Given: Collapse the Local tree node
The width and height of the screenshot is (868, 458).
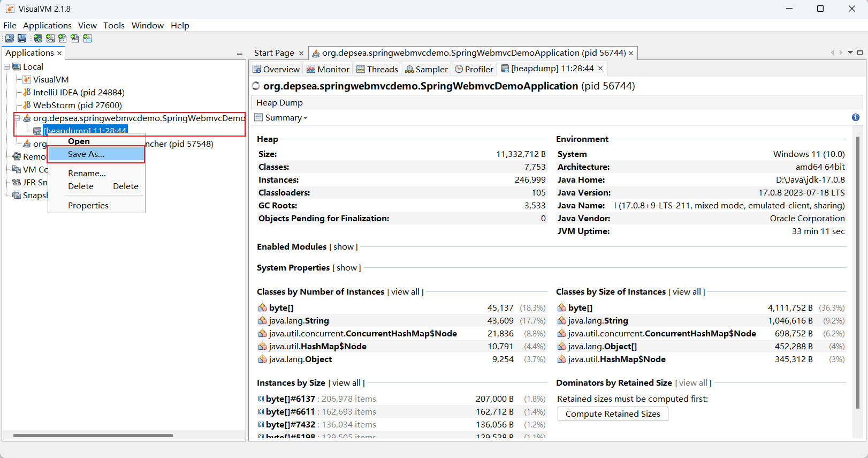Looking at the screenshot, I should (x=7, y=67).
